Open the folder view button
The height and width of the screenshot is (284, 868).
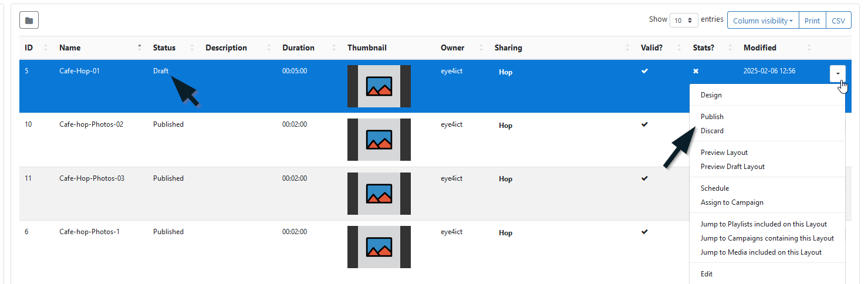point(29,21)
